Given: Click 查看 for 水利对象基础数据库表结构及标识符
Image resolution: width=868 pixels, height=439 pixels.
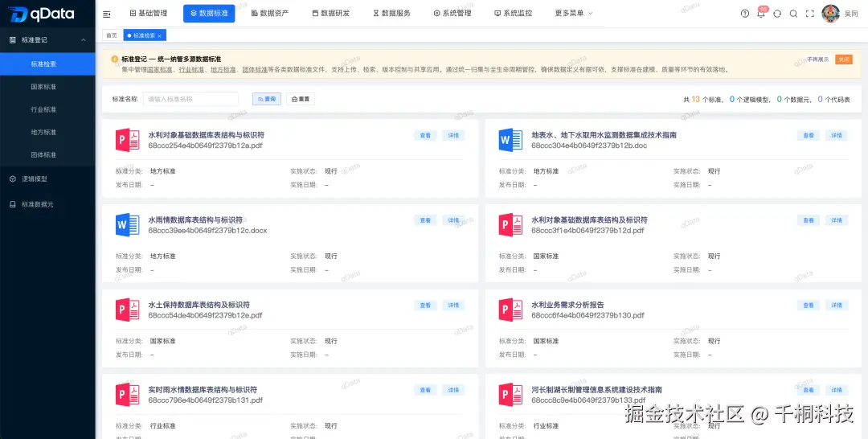Looking at the screenshot, I should (x=809, y=220).
